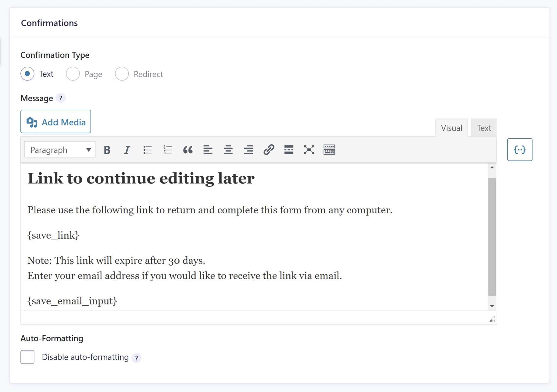Viewport: 557px width, 392px height.
Task: Click the editor scrollbar down arrow
Action: [492, 305]
